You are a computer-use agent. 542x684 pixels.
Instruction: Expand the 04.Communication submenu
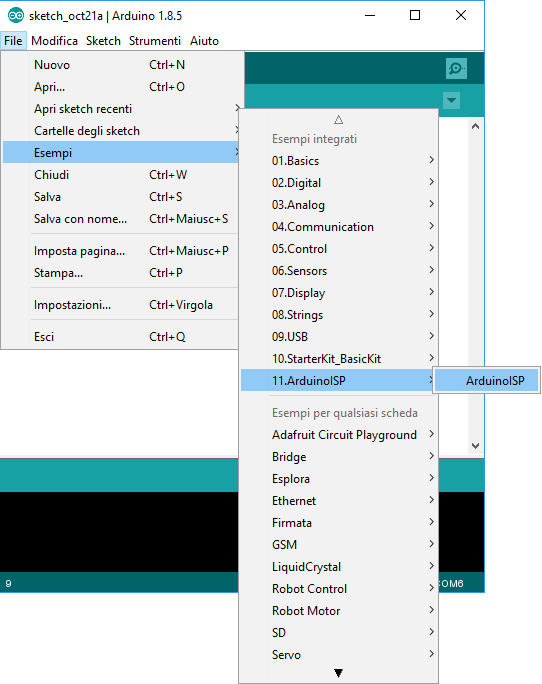(339, 227)
